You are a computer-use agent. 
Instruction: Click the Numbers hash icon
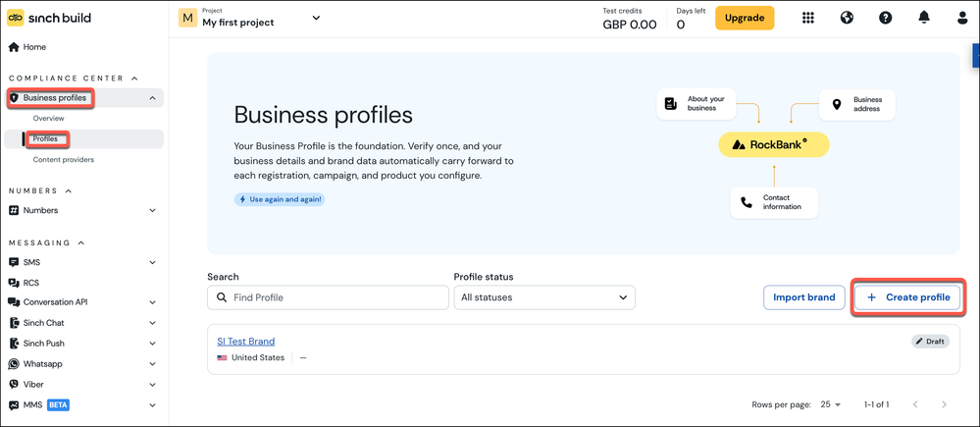point(14,211)
